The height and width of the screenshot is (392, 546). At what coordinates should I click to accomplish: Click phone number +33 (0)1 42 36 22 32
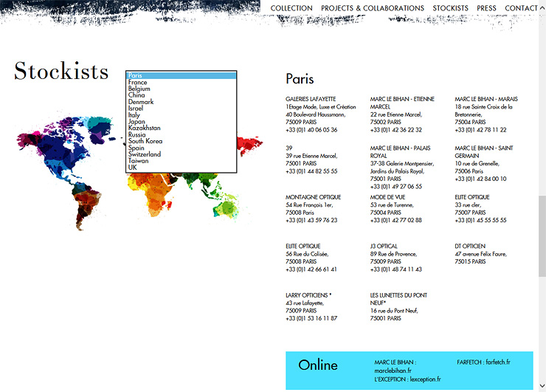tap(396, 130)
